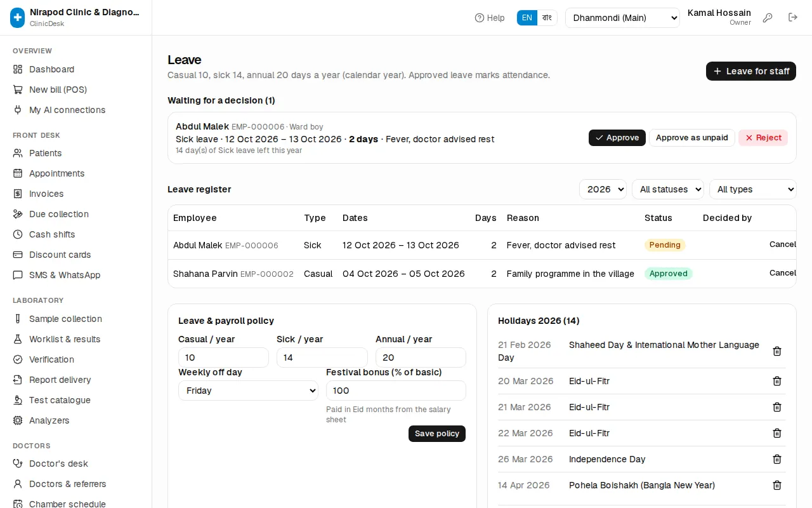This screenshot has width=812, height=508.
Task: Click the sign-out arrow icon
Action: click(x=793, y=18)
